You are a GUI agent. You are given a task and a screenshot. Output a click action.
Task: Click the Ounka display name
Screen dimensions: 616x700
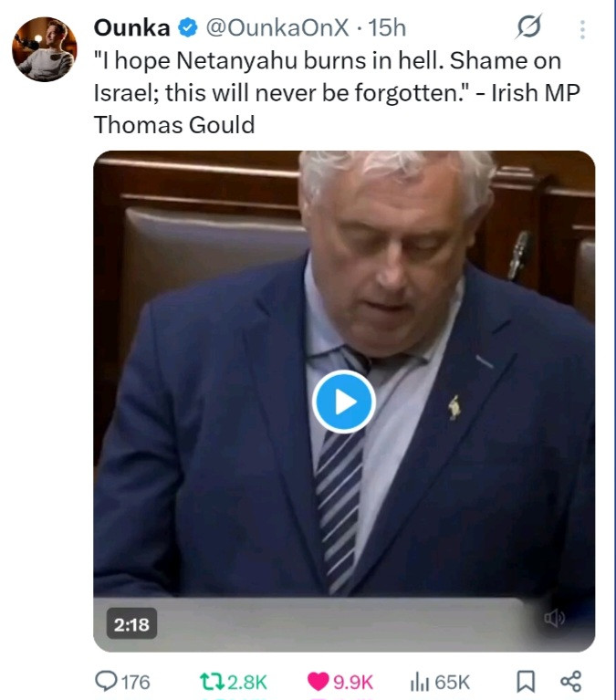pos(131,27)
